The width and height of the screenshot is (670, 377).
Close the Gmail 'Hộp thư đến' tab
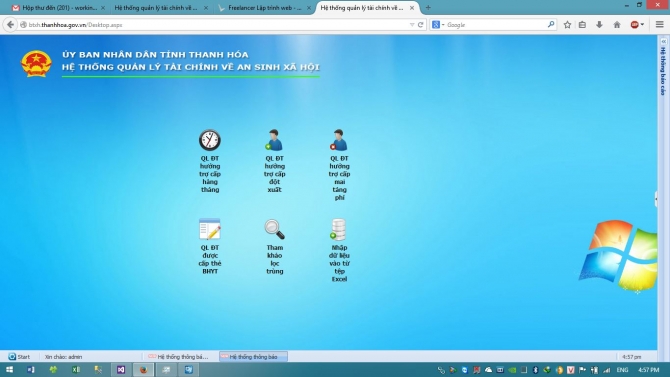(103, 8)
